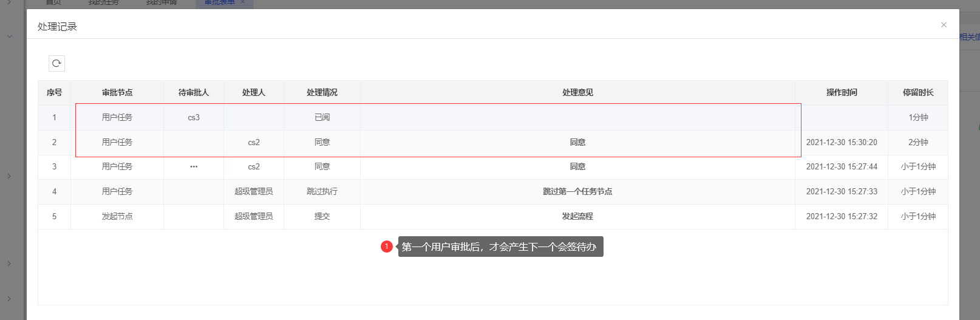This screenshot has width=980, height=320.
Task: Select the 发起节点 row cell
Action: [x=117, y=216]
